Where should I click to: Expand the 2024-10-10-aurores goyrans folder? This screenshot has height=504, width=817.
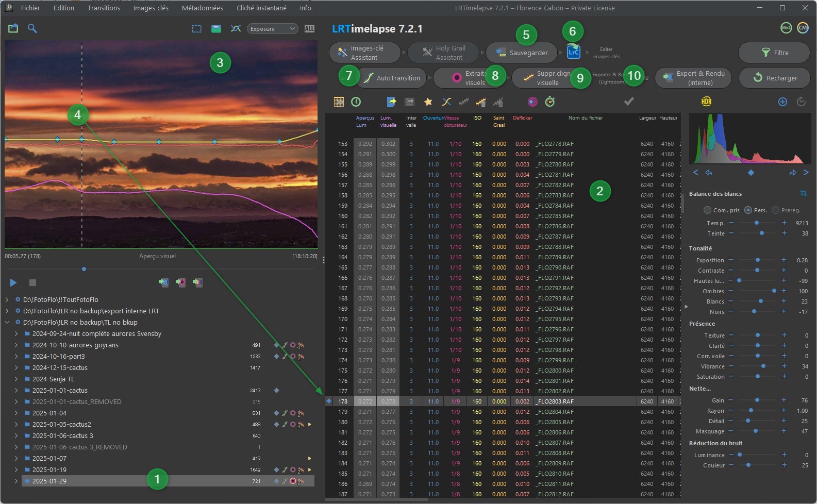click(x=16, y=345)
